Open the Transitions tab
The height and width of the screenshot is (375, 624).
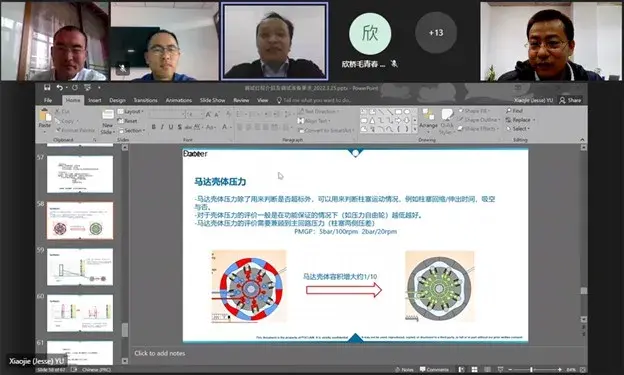[x=145, y=100]
